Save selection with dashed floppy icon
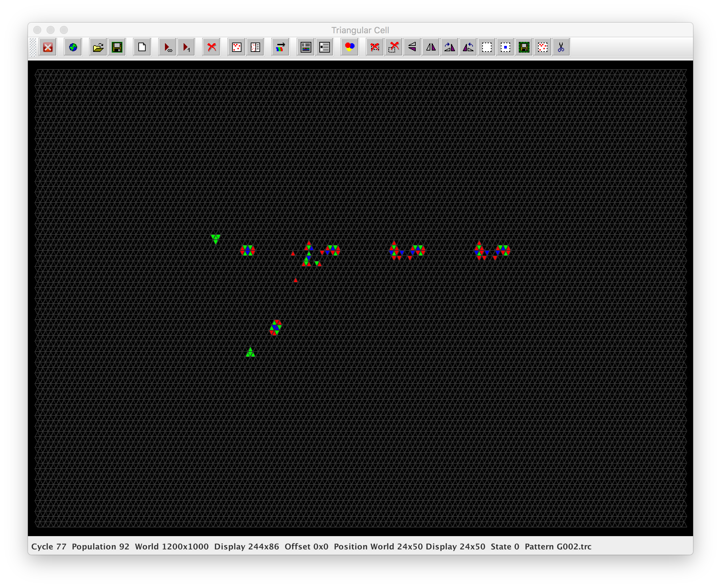The width and height of the screenshot is (721, 588). [x=524, y=47]
